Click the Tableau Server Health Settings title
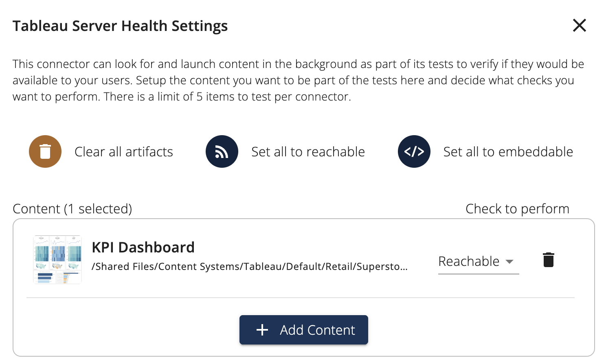Viewport: 606px width, 364px height. (x=120, y=26)
